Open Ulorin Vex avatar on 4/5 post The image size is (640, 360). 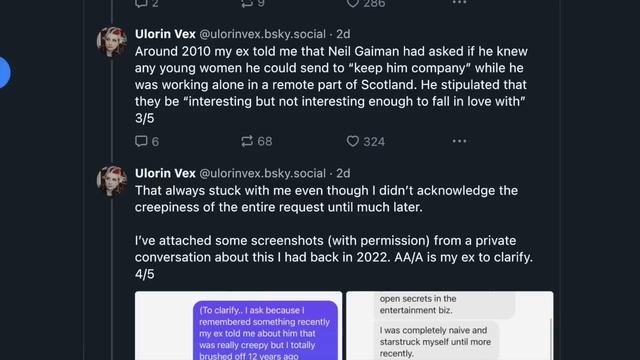tap(112, 181)
